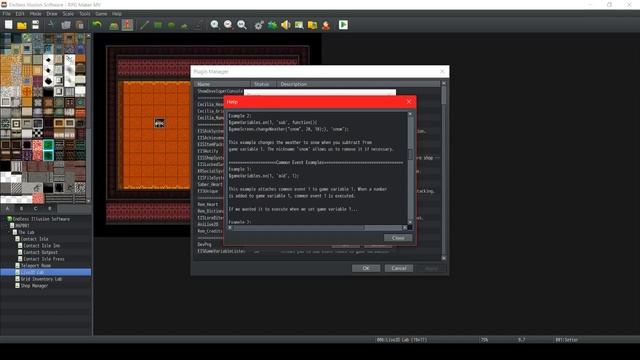Click the Status column header
This screenshot has height=360, width=640.
263,84
